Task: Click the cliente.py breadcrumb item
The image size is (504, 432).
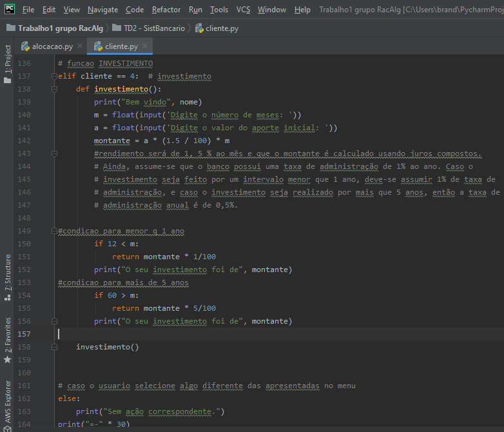Action: (222, 28)
